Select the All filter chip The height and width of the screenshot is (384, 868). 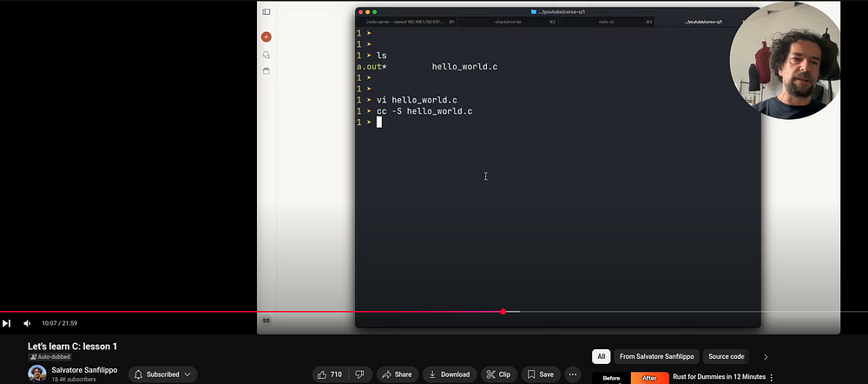[x=602, y=357]
